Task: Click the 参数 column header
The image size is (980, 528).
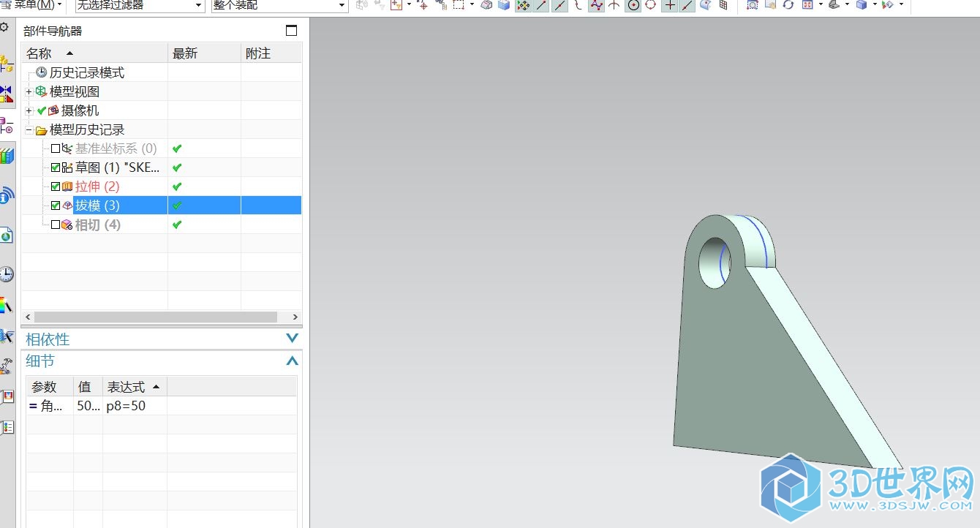Action: tap(50, 387)
